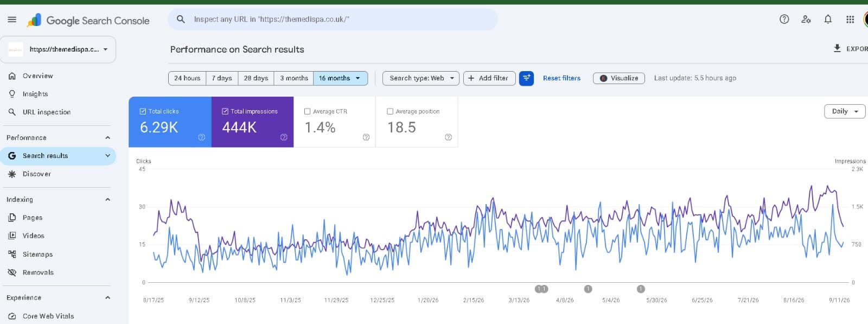Click the Videos icon in sidebar
Image resolution: width=868 pixels, height=324 pixels.
12,236
